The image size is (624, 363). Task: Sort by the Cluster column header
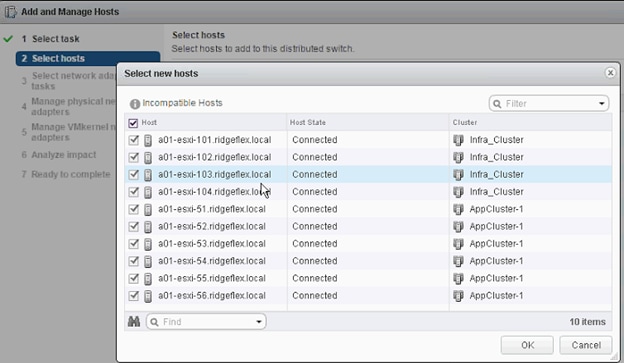tap(465, 122)
